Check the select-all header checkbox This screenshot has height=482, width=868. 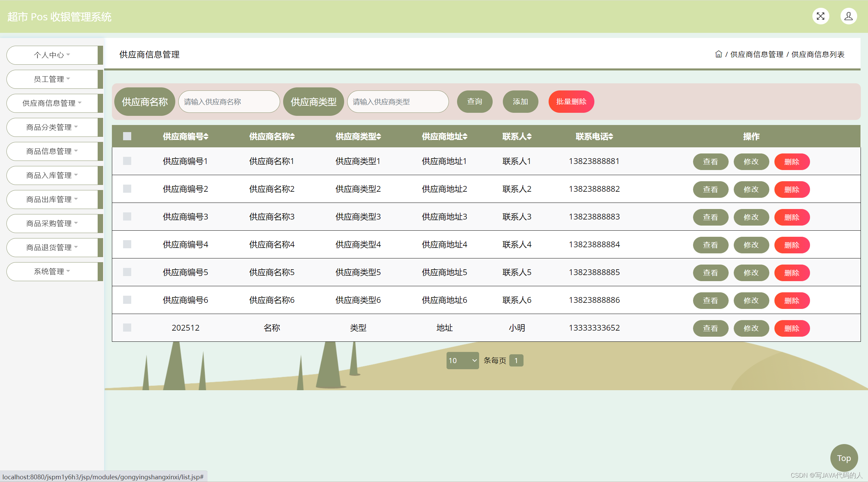[x=127, y=136]
